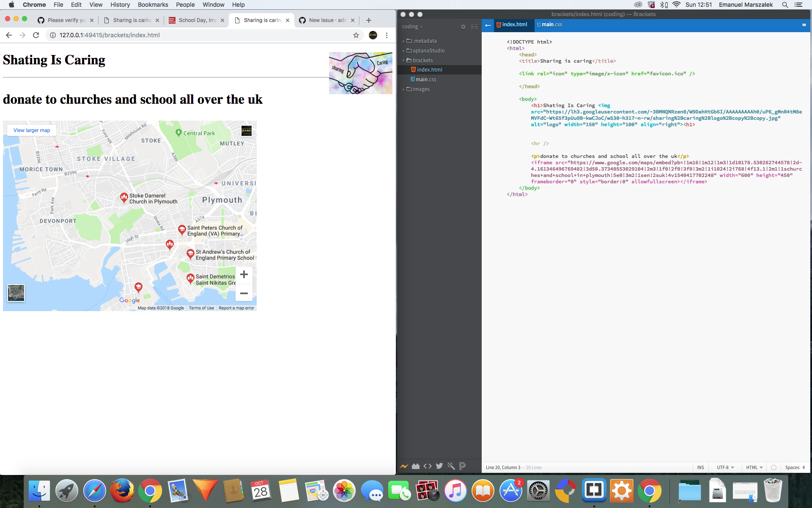
Task: Open the Terms of Use link
Action: pos(201,308)
